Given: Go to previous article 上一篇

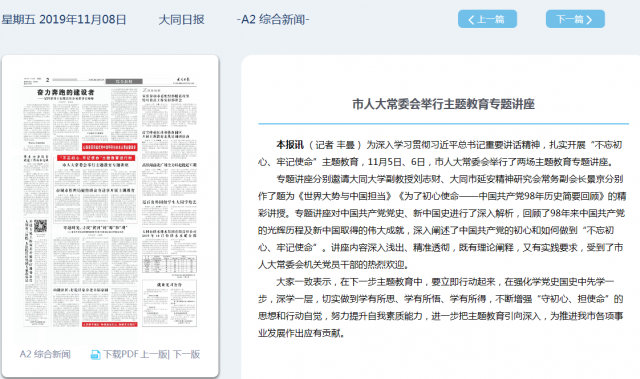Looking at the screenshot, I should coord(487,19).
